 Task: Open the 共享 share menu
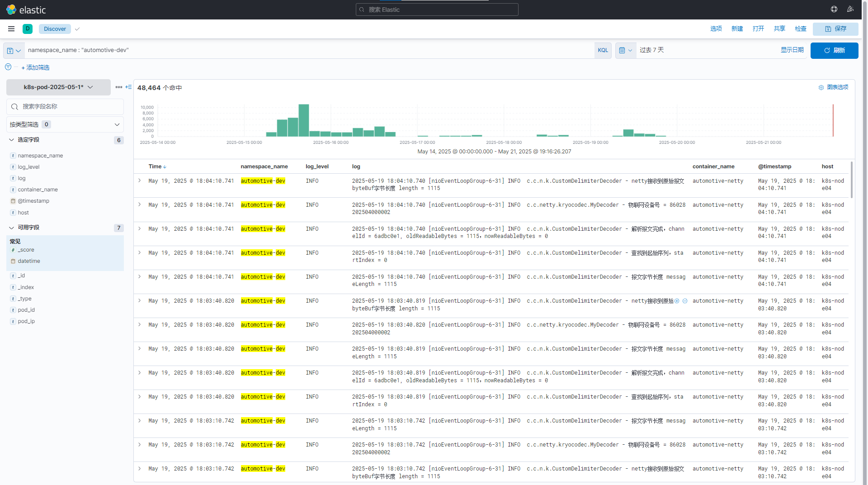click(779, 29)
